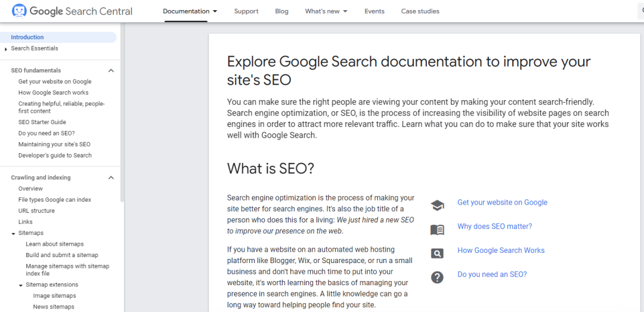Open Build and submit a sitemap
Viewport: 644px width, 312px height.
pos(62,255)
